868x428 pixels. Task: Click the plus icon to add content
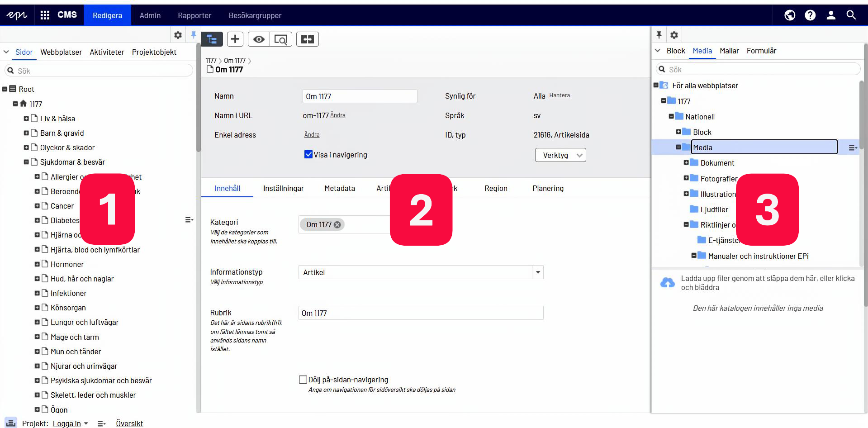(235, 39)
